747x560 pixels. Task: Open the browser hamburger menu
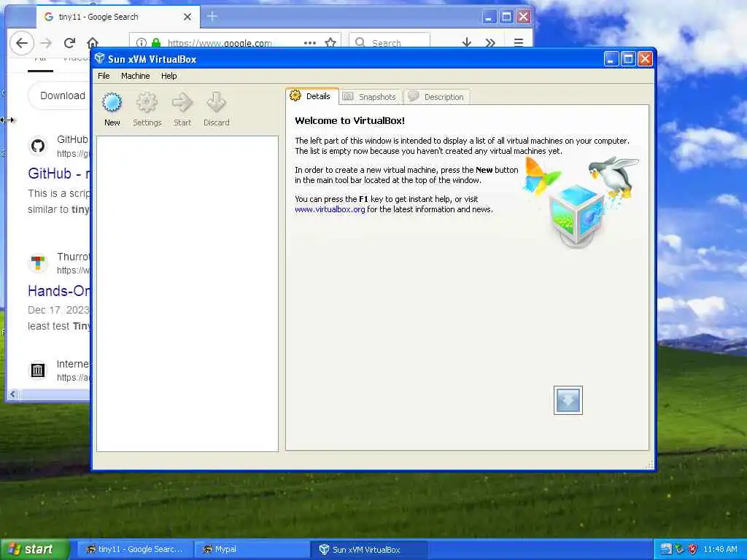[519, 42]
